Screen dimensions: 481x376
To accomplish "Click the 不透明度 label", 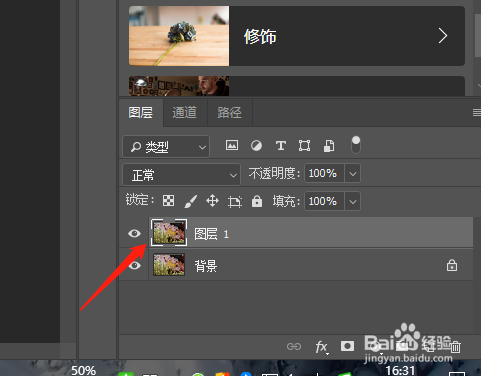I will point(274,173).
